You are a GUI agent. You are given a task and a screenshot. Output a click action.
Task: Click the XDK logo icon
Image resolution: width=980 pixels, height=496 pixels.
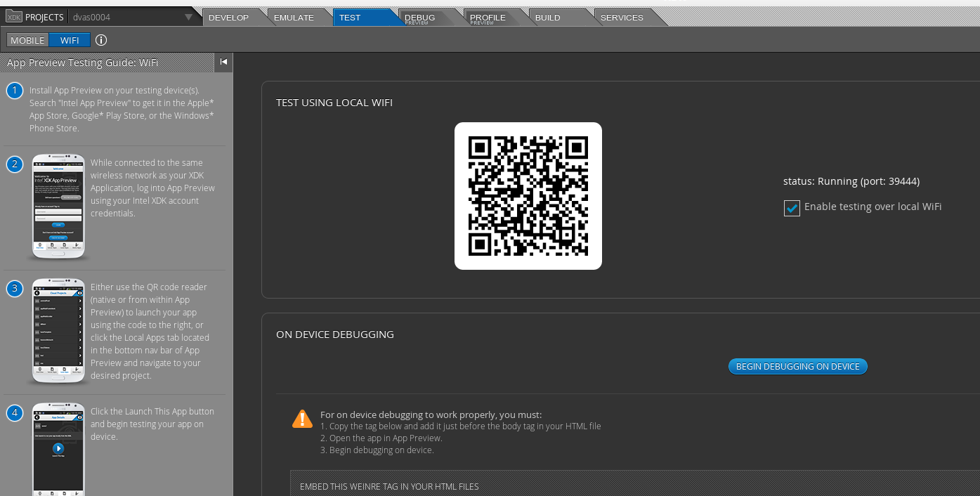tap(14, 17)
